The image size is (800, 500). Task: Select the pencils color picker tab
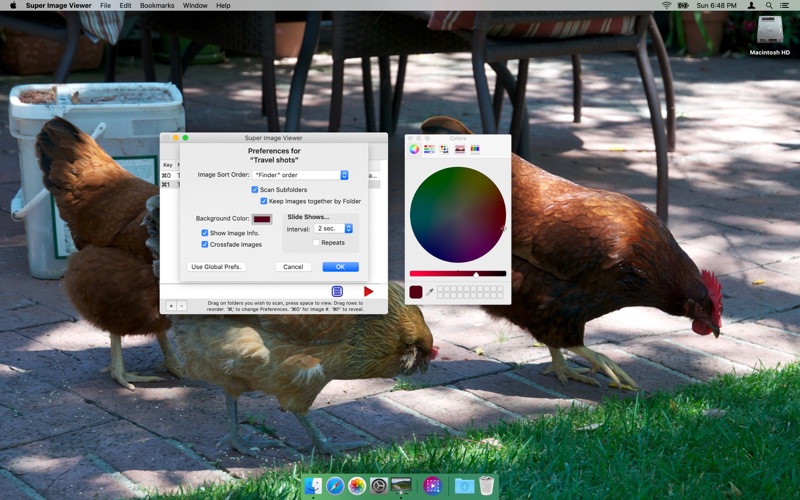click(475, 149)
